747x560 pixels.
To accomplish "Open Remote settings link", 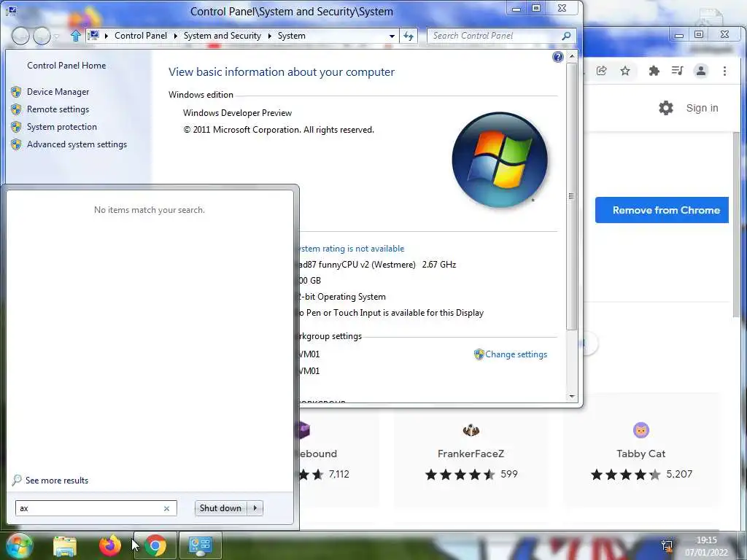I will [x=58, y=109].
